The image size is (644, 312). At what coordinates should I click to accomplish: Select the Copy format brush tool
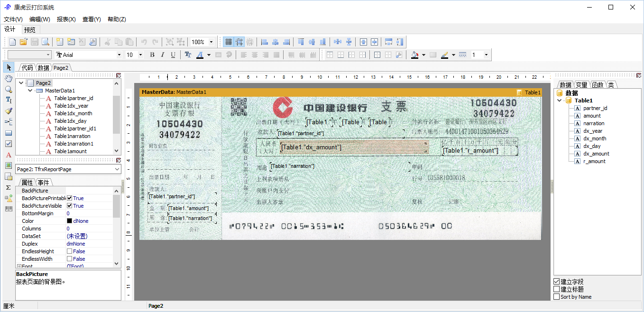pyautogui.click(x=9, y=111)
